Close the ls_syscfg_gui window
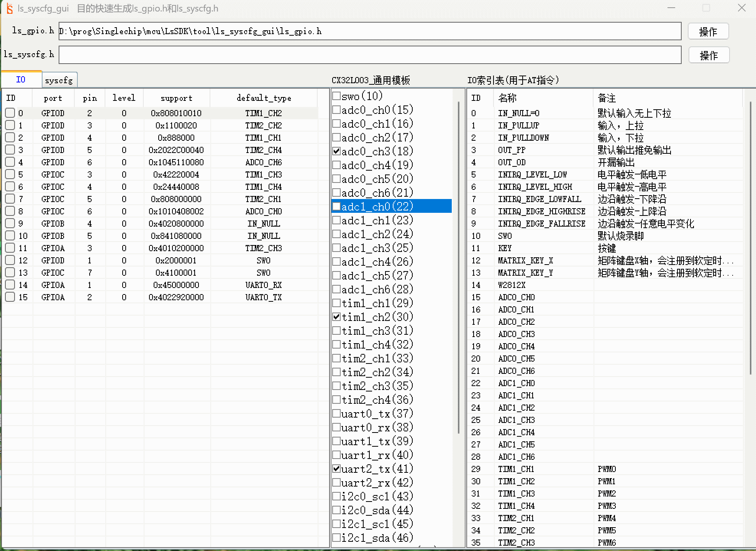 pyautogui.click(x=742, y=8)
